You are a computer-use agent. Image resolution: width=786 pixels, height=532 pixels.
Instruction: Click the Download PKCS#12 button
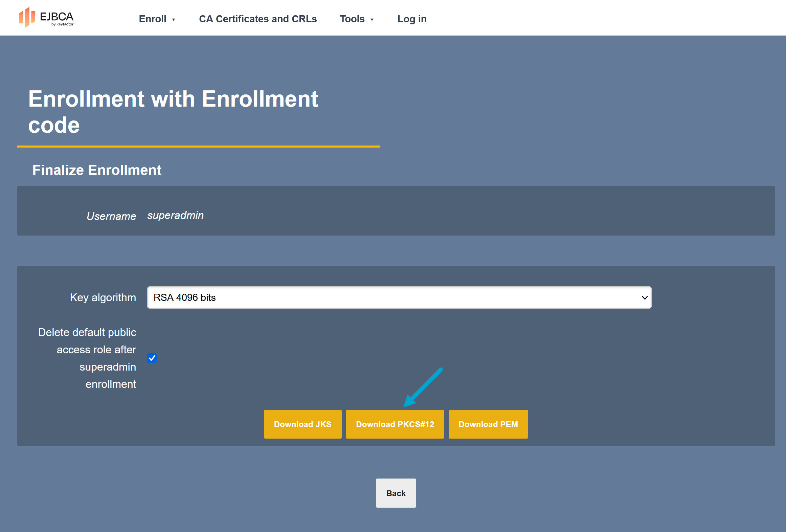[x=395, y=424]
